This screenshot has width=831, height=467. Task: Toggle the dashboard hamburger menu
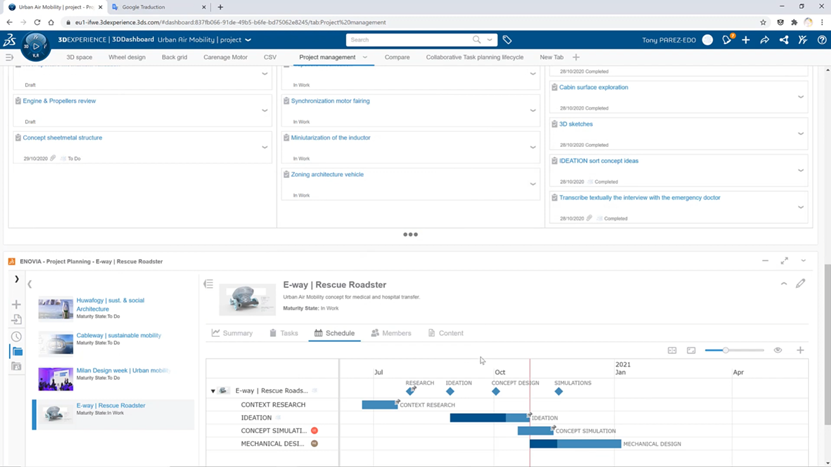click(9, 57)
